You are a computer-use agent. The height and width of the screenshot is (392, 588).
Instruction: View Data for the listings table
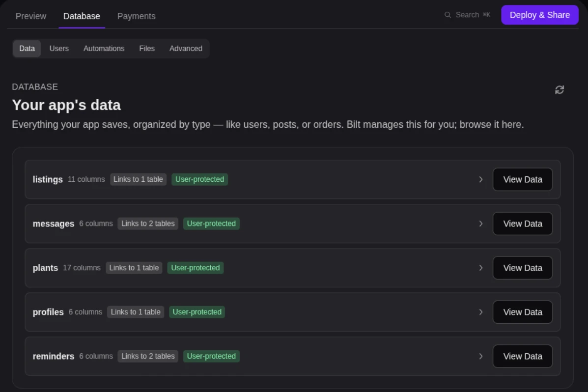point(522,180)
